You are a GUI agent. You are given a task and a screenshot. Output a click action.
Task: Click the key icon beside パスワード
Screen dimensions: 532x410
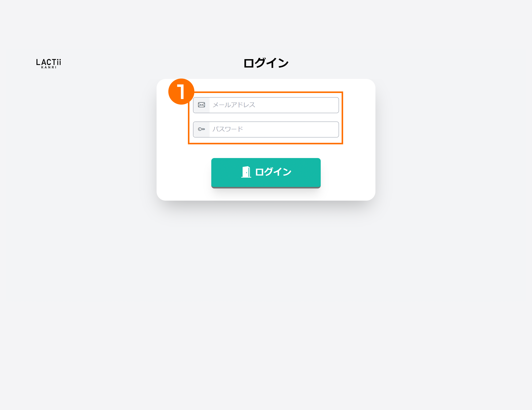click(x=201, y=129)
